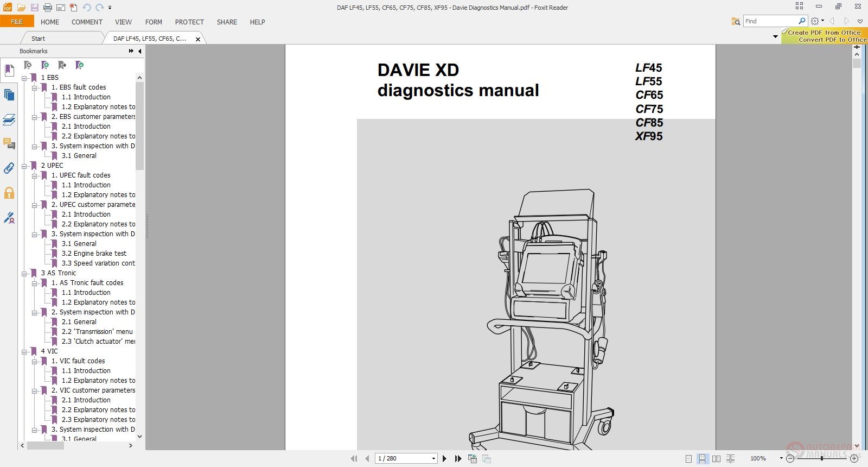Select bookmark 3.2 Engine brake test

pos(94,254)
